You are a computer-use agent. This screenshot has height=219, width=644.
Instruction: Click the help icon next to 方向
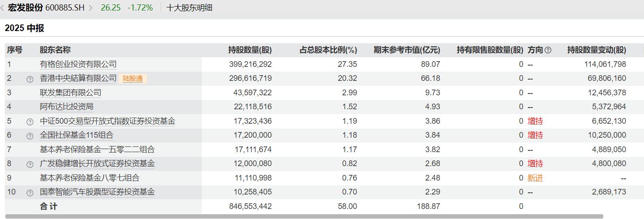pos(548,50)
